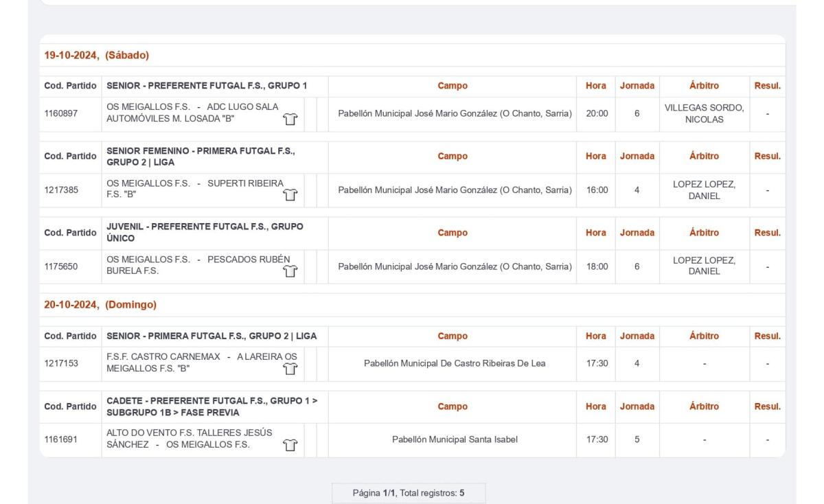The width and height of the screenshot is (824, 504).
Task: Open OS MEIGALLOS vs ADC LUGO SALA match
Action: (193, 113)
